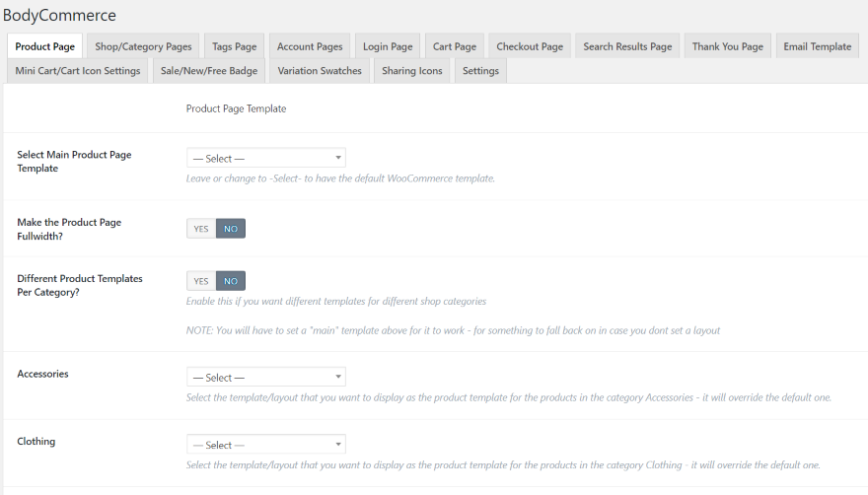
Task: Switch to Search Results Page tab
Action: [627, 46]
